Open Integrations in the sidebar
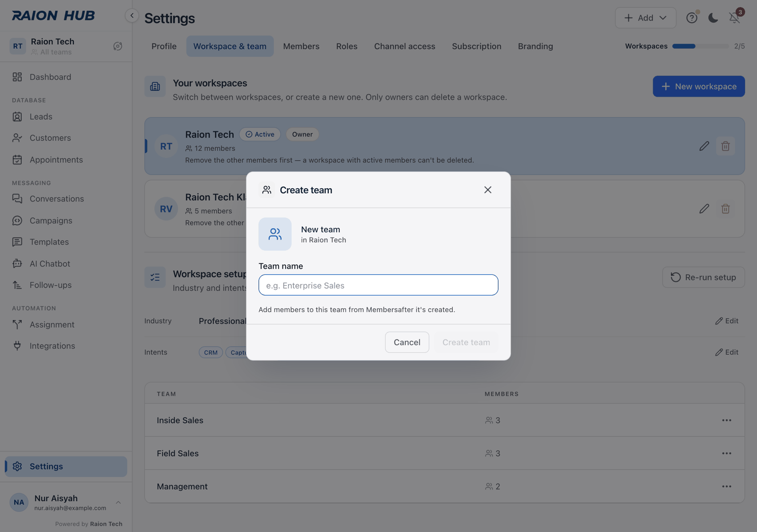 click(x=66, y=346)
